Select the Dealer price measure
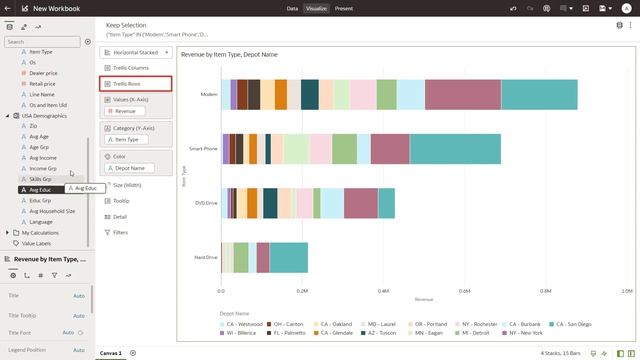Viewport: 640px width, 360px height. tap(43, 73)
